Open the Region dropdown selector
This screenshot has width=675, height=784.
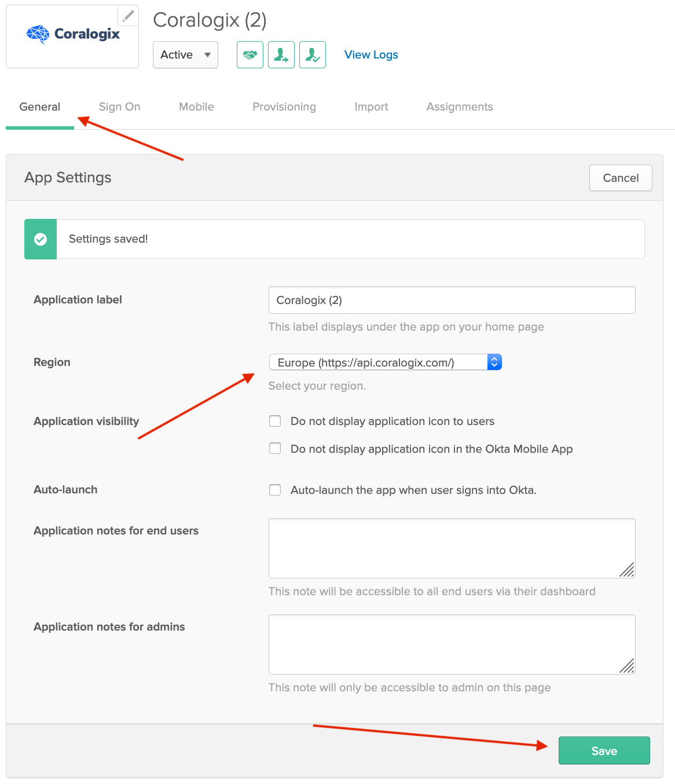click(x=386, y=362)
